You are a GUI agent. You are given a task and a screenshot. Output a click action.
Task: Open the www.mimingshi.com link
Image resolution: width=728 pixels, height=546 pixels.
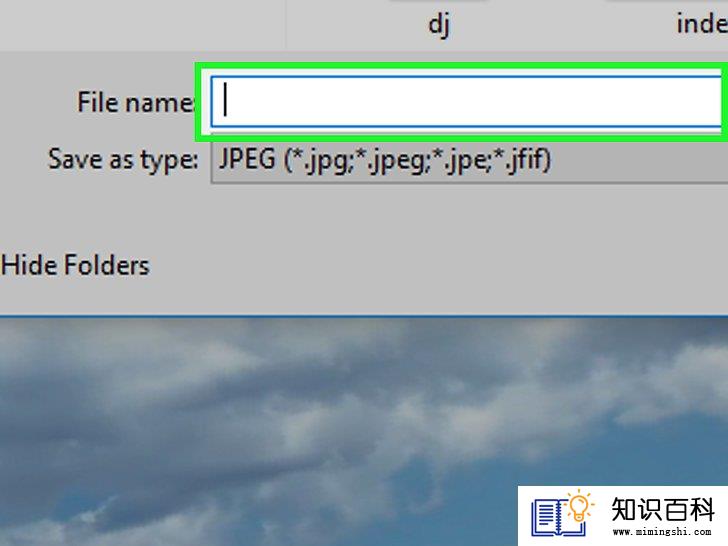pyautogui.click(x=662, y=532)
